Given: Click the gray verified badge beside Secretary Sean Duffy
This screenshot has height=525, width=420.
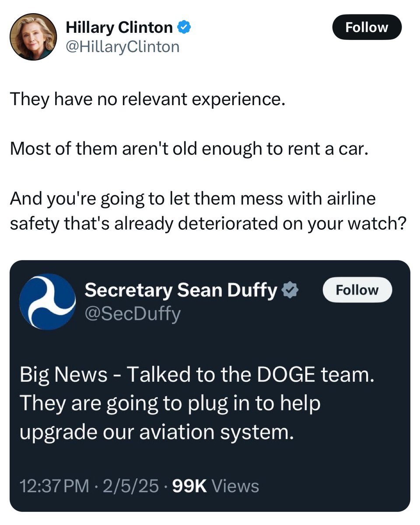Looking at the screenshot, I should click(x=290, y=290).
